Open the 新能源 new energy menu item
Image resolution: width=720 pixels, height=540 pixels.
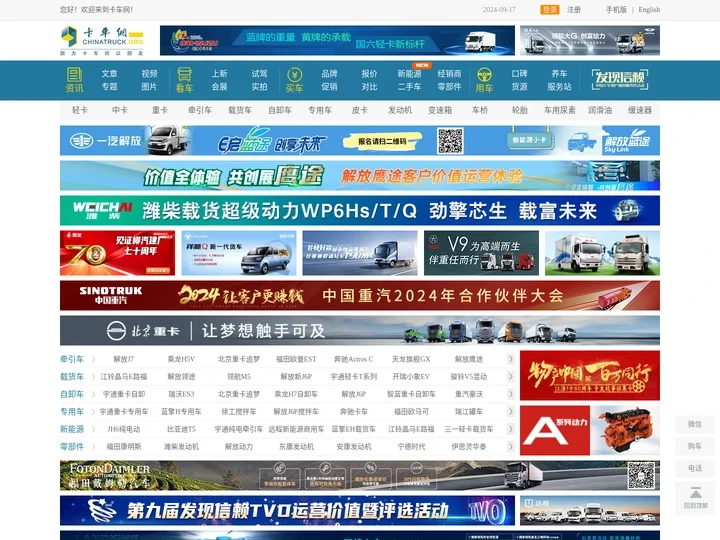click(409, 73)
